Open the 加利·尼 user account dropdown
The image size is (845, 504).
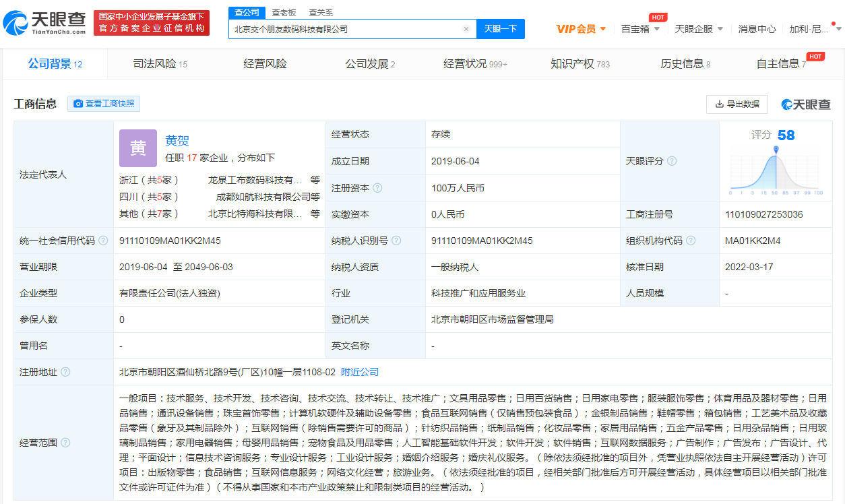[x=815, y=29]
